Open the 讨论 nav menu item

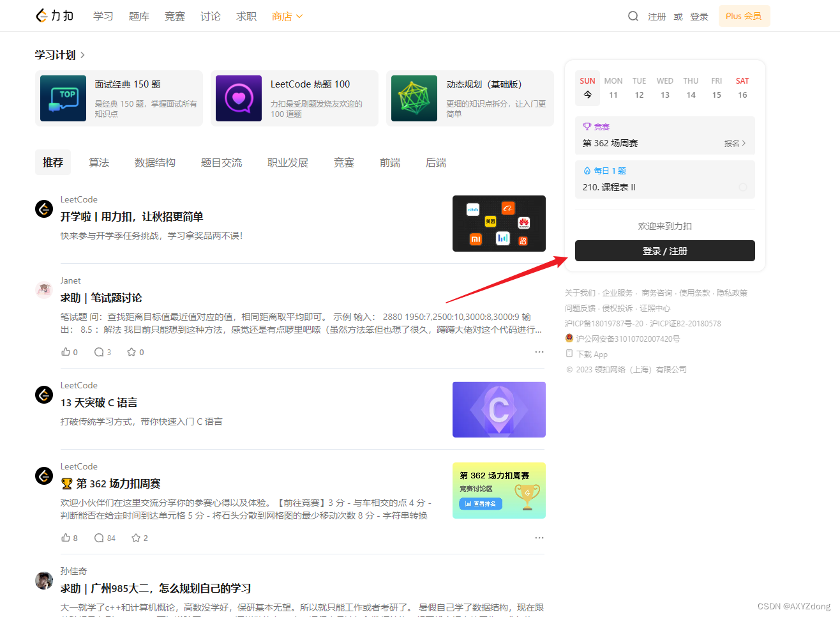(x=211, y=16)
